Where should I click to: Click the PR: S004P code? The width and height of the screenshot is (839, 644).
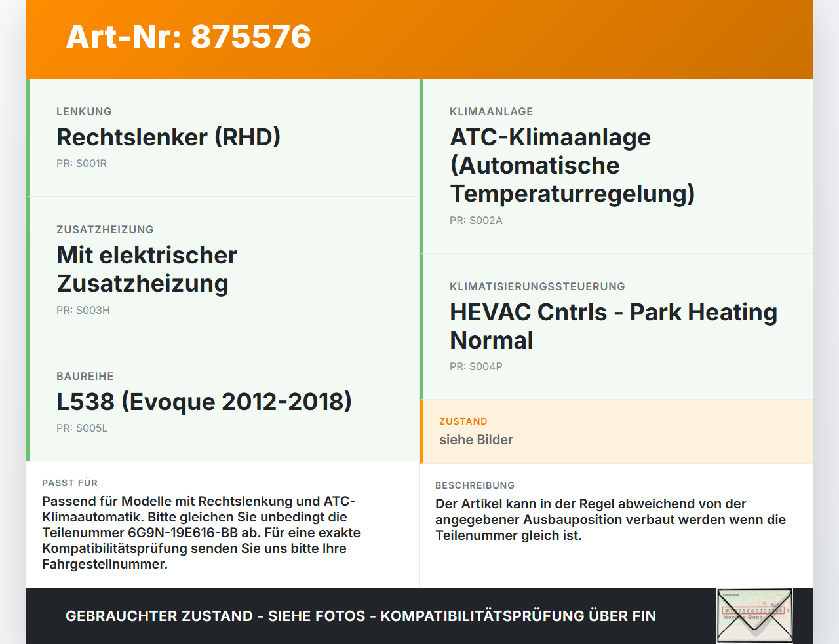476,367
